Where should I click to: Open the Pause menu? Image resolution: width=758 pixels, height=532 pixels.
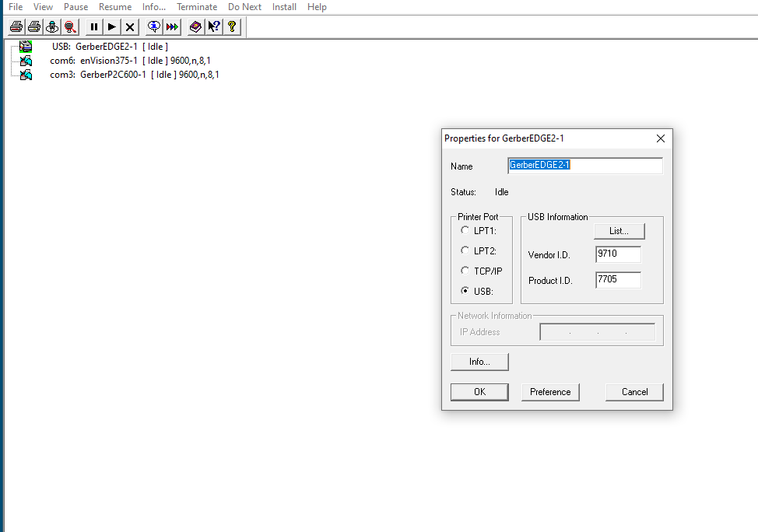point(76,7)
